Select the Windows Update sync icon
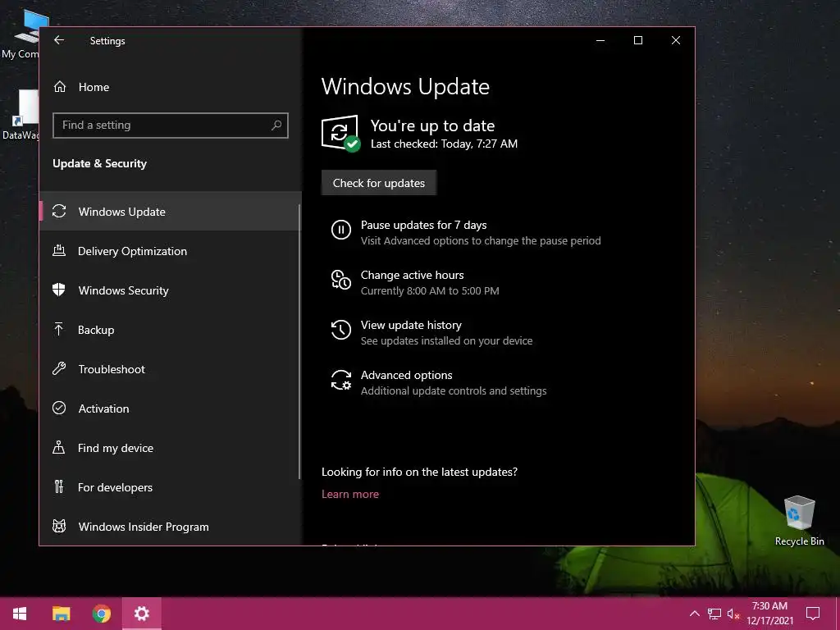 (59, 211)
